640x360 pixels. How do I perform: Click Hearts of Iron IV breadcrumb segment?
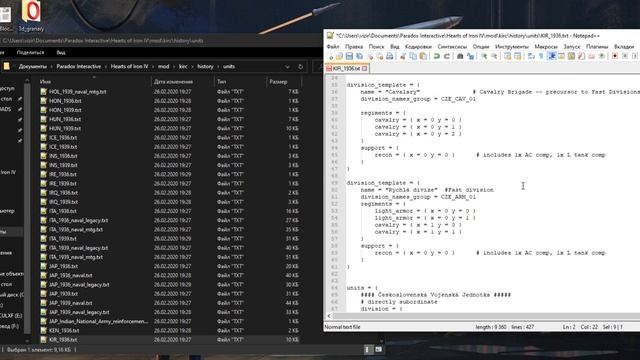[x=129, y=67]
